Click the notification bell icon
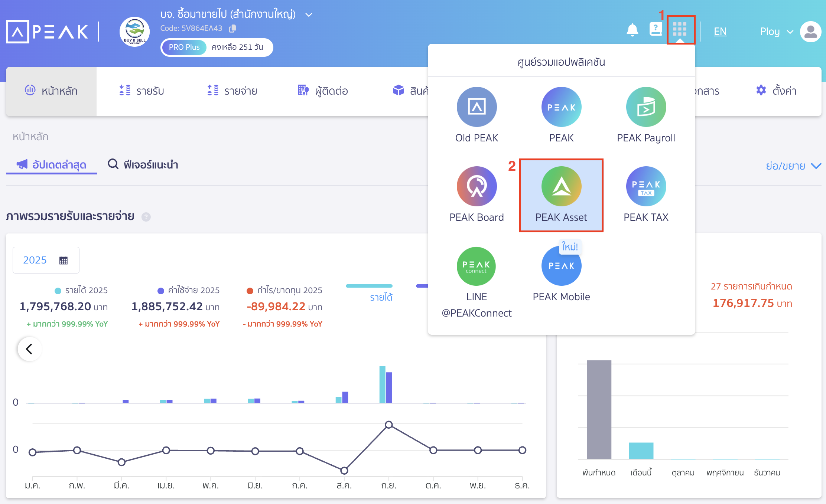The image size is (826, 504). coord(632,30)
